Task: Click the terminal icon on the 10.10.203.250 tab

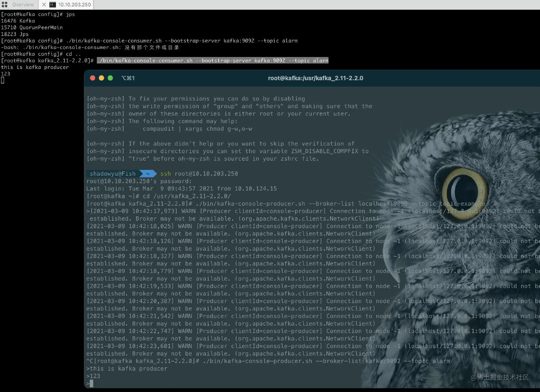Action: point(53,5)
